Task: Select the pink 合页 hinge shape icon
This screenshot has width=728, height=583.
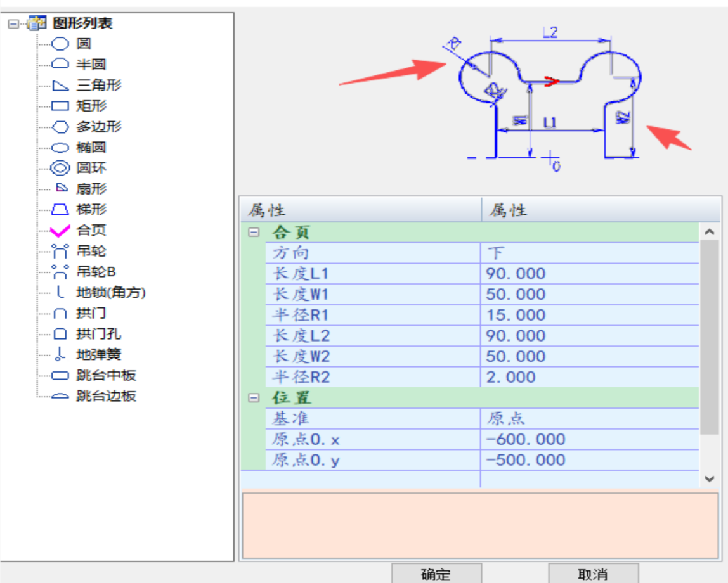Action: tap(60, 230)
